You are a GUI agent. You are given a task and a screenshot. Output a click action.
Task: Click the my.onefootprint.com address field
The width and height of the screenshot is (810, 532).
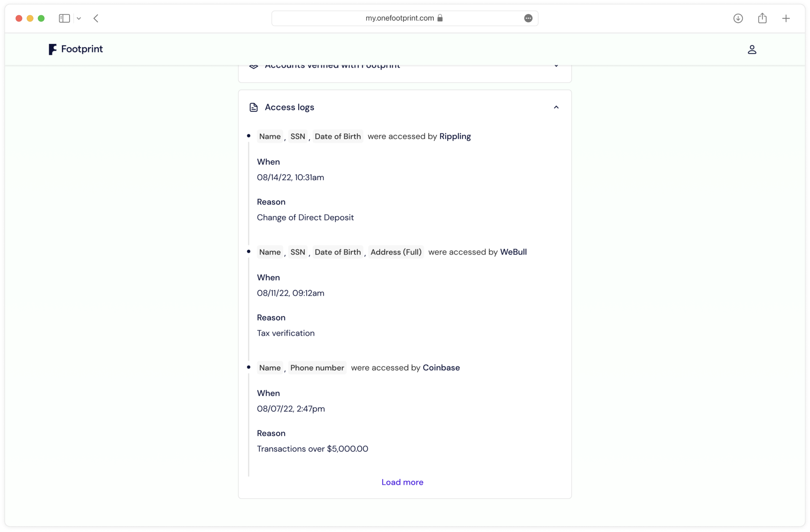399,18
